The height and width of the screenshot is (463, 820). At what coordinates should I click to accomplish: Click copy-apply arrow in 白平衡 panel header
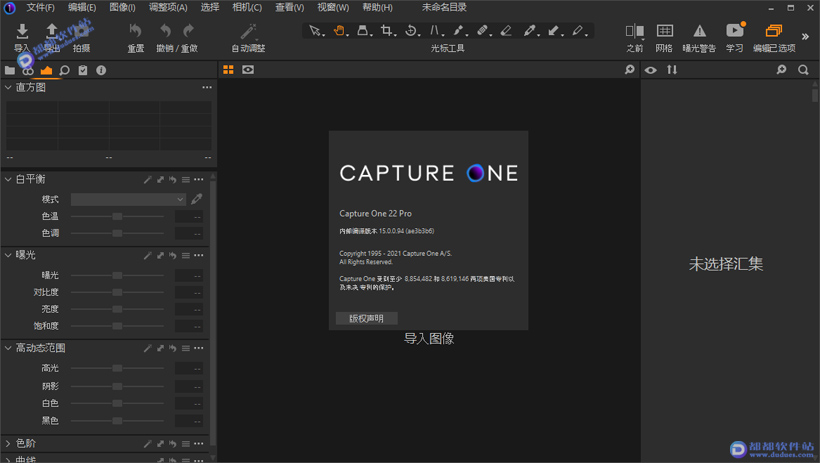[x=160, y=179]
